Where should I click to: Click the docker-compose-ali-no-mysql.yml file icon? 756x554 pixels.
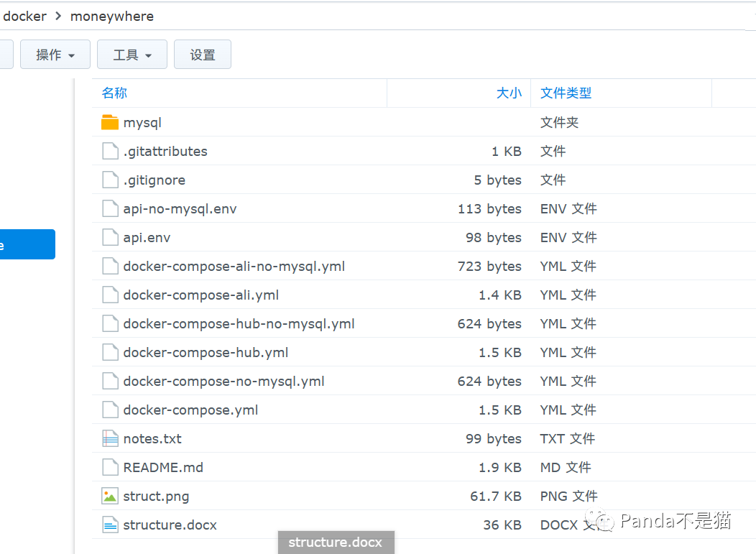pos(110,266)
